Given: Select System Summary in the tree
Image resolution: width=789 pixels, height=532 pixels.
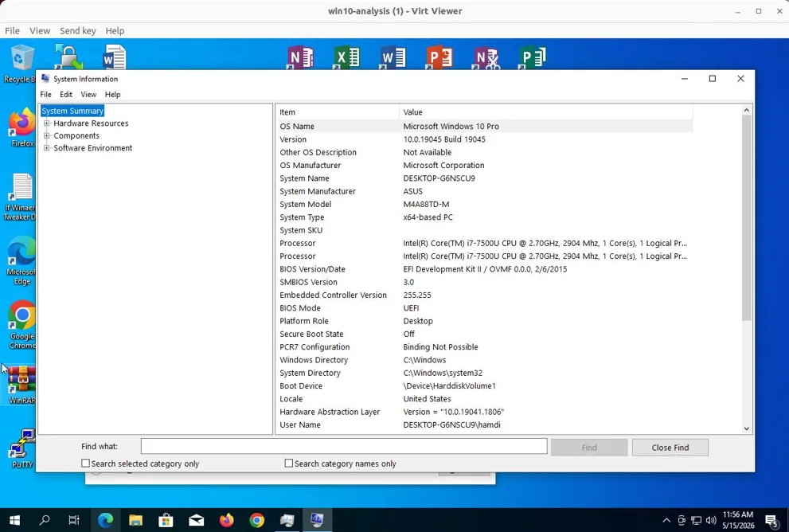Looking at the screenshot, I should pyautogui.click(x=72, y=111).
